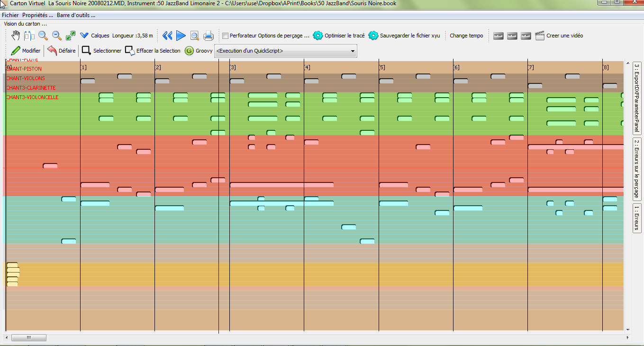Click the green fit-to-window arrows icon
The width and height of the screenshot is (644, 346).
pyautogui.click(x=71, y=36)
